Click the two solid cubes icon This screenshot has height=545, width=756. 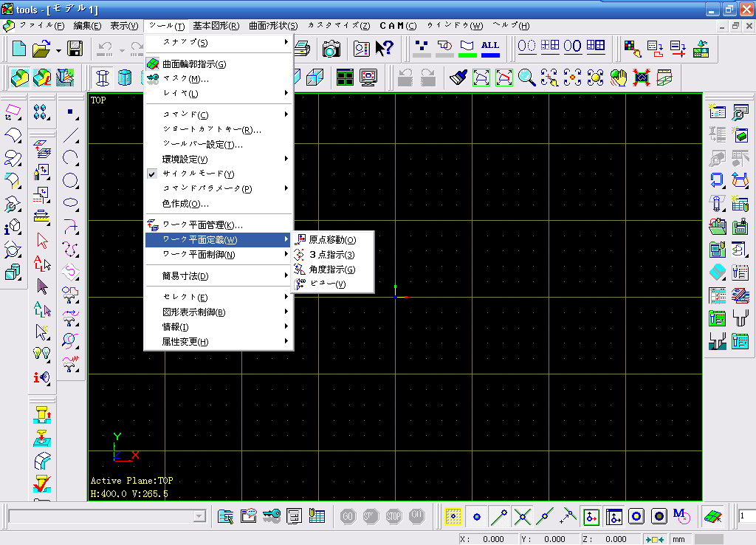(13, 272)
